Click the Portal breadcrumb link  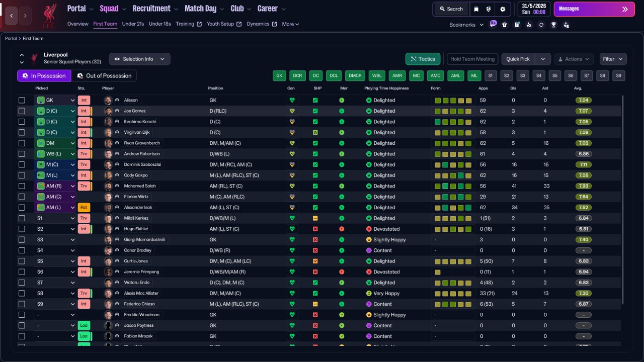(x=11, y=38)
